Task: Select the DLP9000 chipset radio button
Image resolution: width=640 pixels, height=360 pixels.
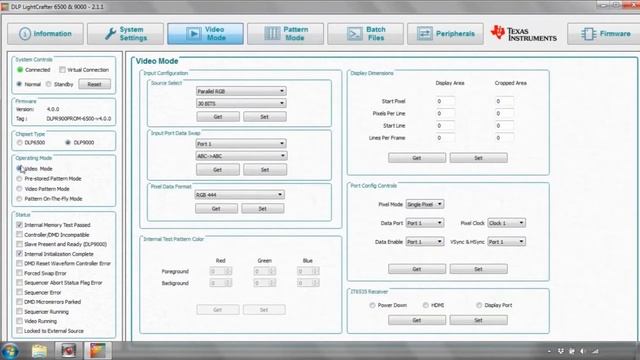Action: pyautogui.click(x=68, y=142)
